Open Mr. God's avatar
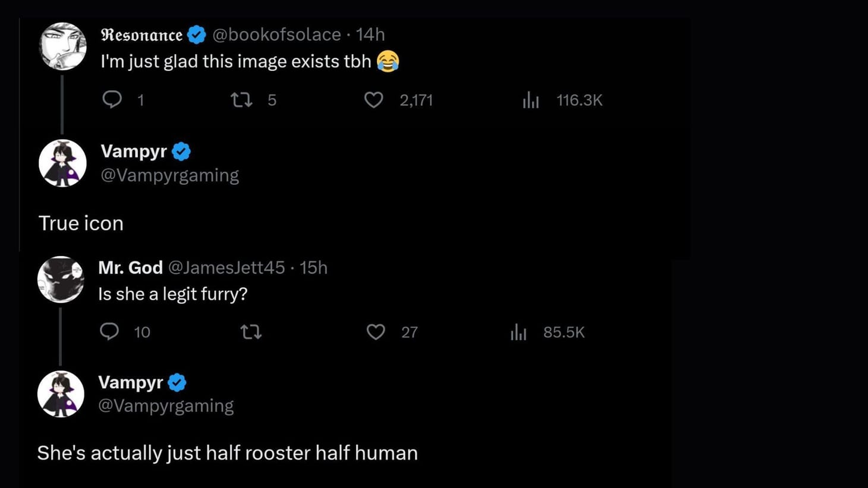 (x=61, y=279)
